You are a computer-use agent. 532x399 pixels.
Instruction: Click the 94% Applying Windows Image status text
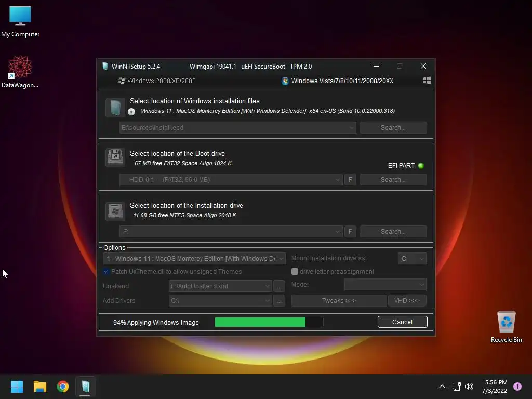coord(156,322)
